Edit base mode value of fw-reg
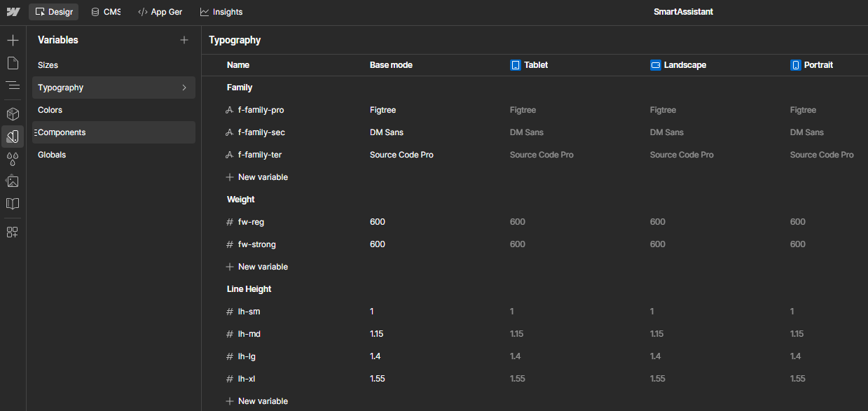This screenshot has width=868, height=411. (x=378, y=222)
